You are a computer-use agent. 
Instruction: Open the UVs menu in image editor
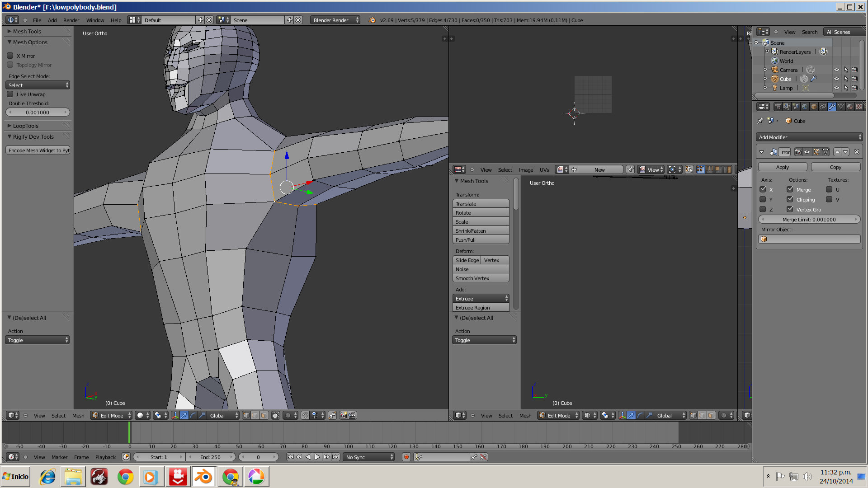[544, 170]
